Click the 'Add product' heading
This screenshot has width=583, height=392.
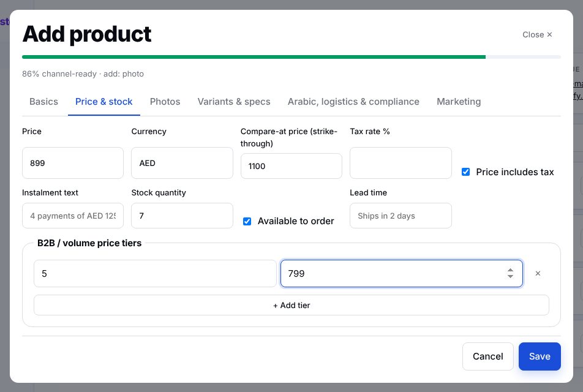87,34
